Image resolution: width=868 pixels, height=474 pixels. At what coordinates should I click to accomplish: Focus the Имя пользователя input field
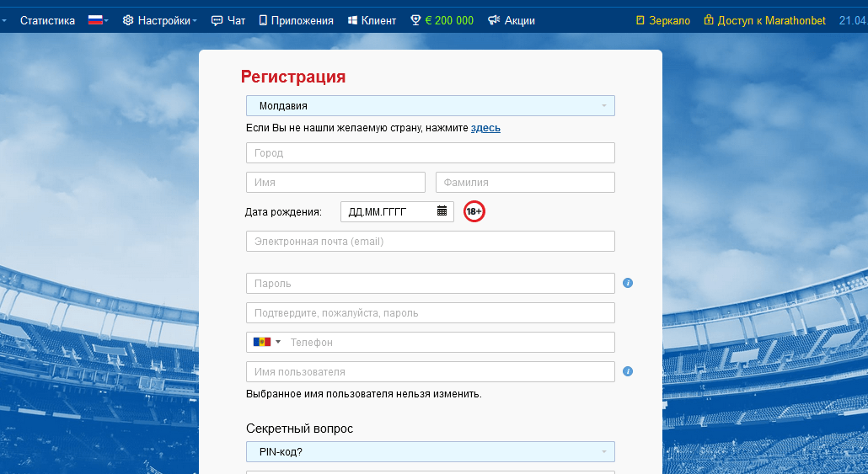pos(430,371)
